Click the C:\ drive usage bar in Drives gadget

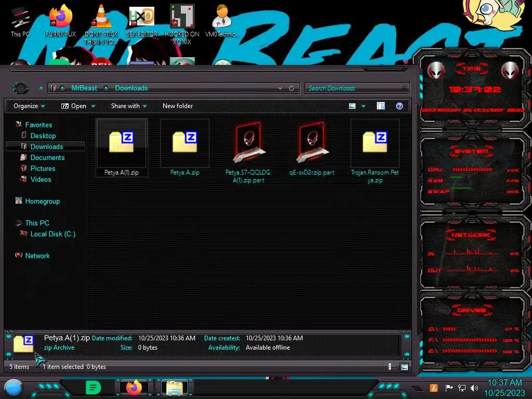point(449,329)
